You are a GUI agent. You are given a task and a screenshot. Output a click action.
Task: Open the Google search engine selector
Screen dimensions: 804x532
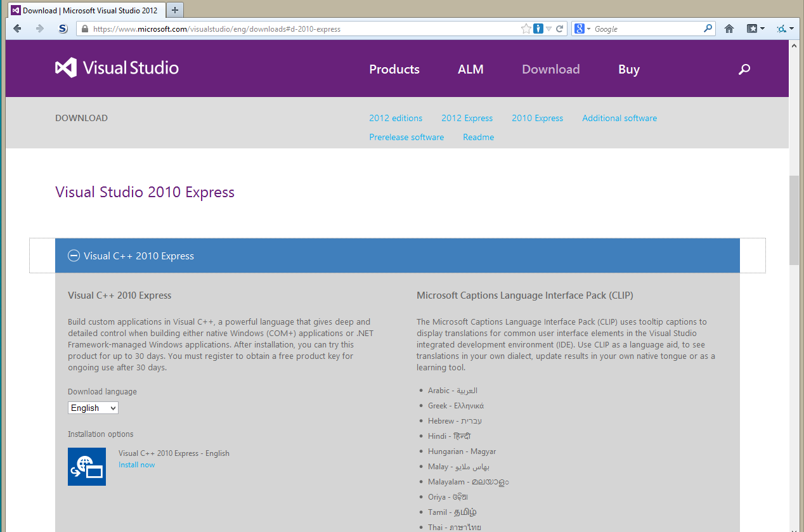tap(582, 29)
